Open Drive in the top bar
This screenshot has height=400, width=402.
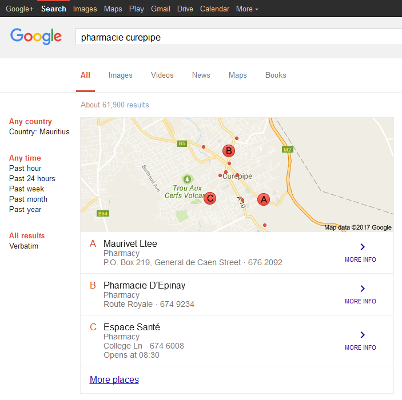[185, 9]
